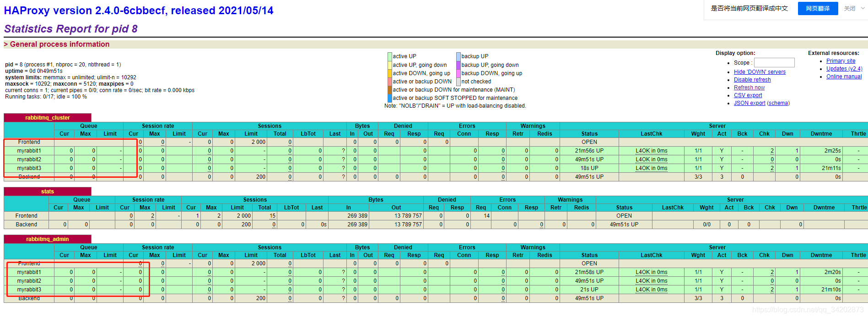The width and height of the screenshot is (868, 318).
Task: Click the stats proxy title
Action: point(48,192)
